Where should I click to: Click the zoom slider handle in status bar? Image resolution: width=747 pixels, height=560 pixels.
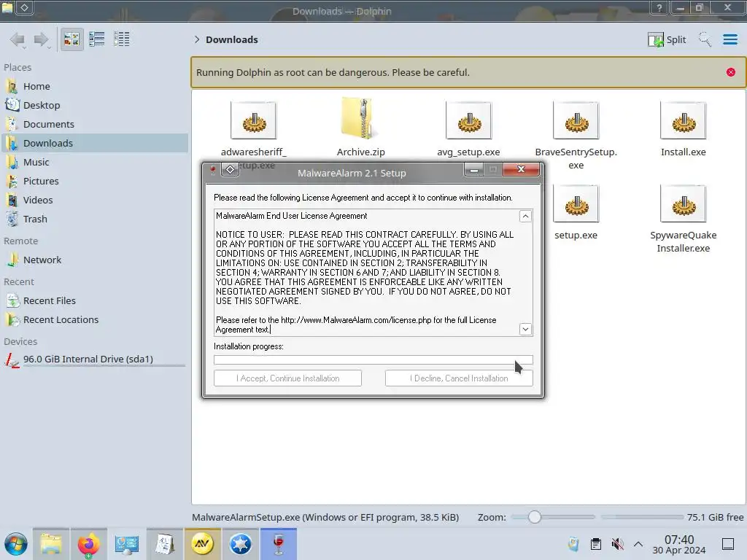click(535, 517)
